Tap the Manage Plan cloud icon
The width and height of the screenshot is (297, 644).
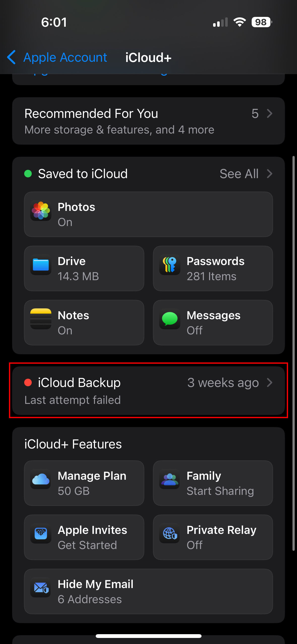(x=41, y=479)
